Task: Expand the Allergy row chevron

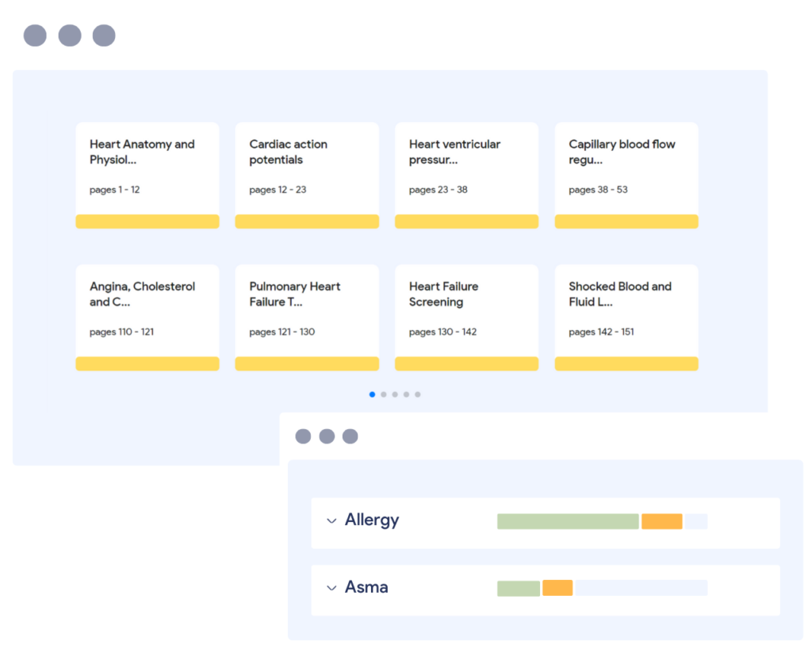Action: pyautogui.click(x=331, y=521)
